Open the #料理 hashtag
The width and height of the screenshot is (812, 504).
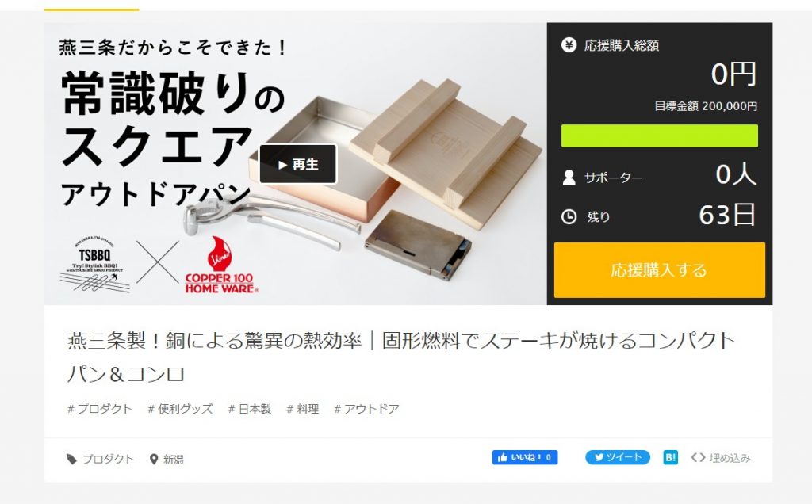pyautogui.click(x=302, y=409)
